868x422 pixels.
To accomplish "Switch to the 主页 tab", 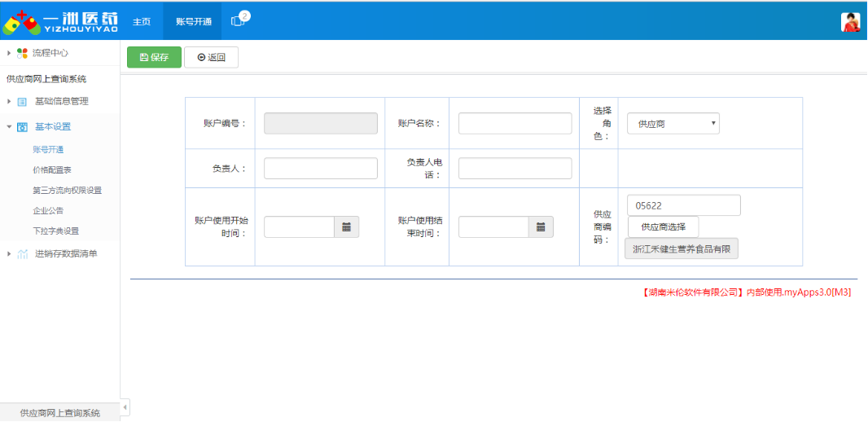I will click(x=142, y=21).
